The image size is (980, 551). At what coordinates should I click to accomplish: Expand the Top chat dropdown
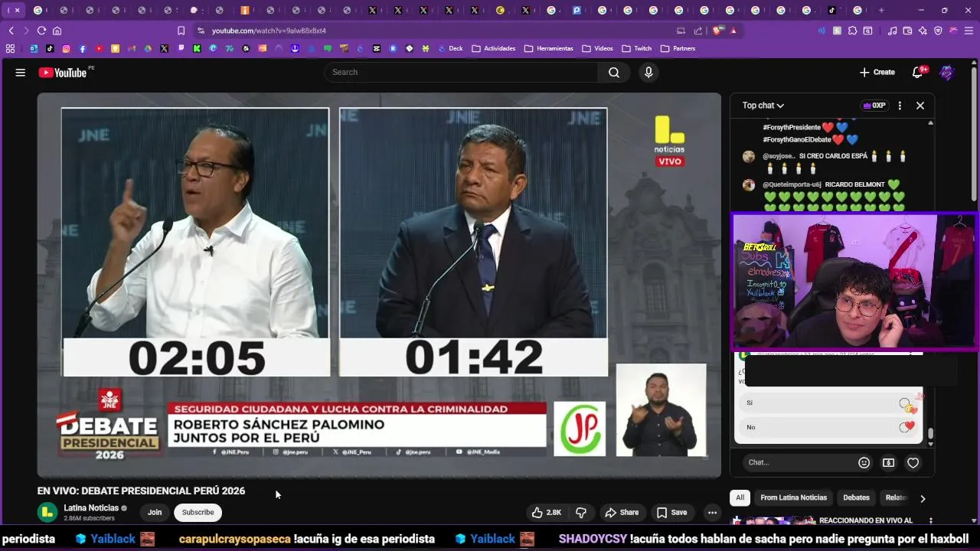(763, 106)
